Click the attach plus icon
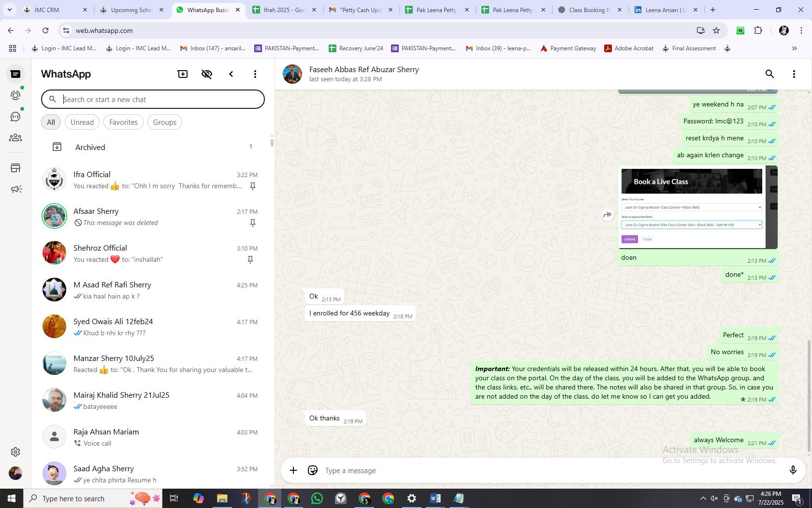The height and width of the screenshot is (508, 812). (293, 470)
